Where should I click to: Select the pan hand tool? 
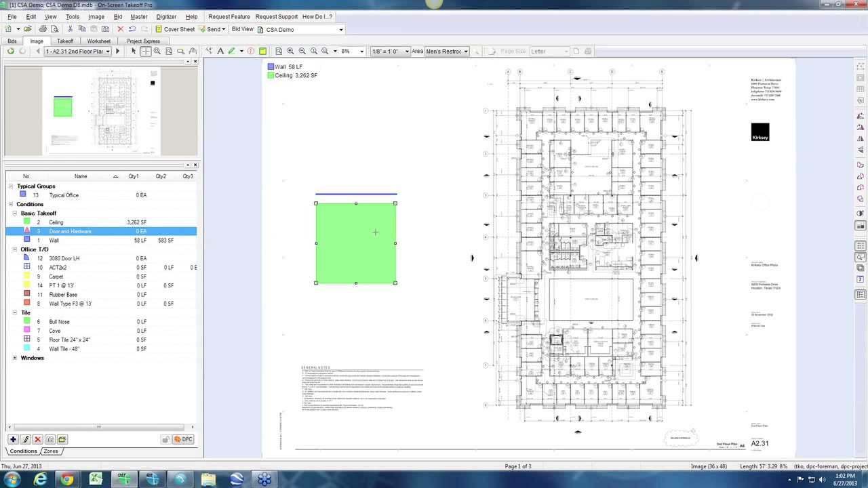click(x=193, y=51)
